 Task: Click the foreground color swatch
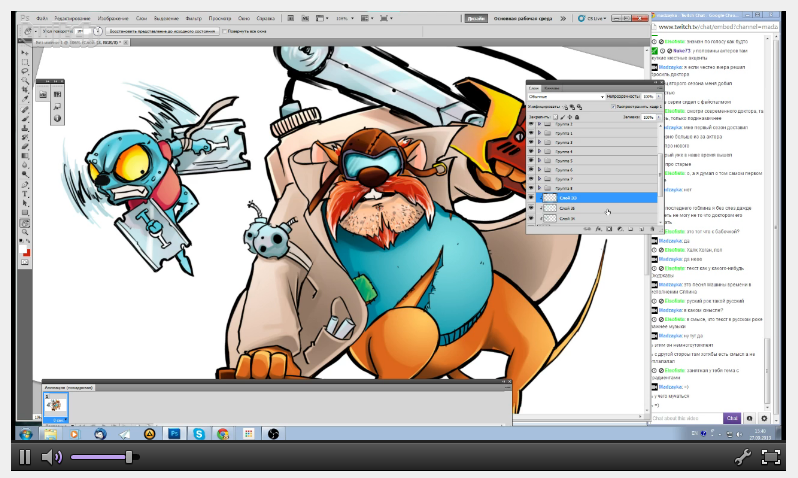22,249
